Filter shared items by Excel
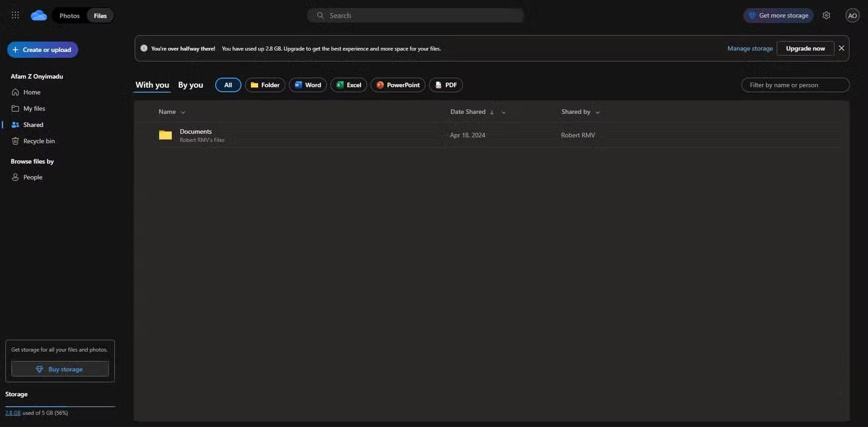The height and width of the screenshot is (427, 868). (x=349, y=85)
